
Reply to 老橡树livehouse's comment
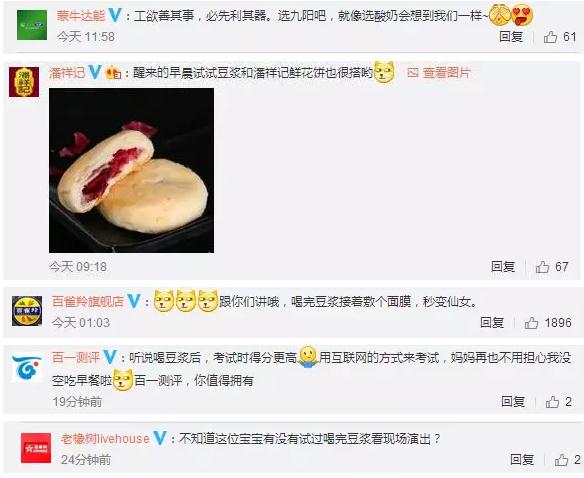(x=522, y=459)
